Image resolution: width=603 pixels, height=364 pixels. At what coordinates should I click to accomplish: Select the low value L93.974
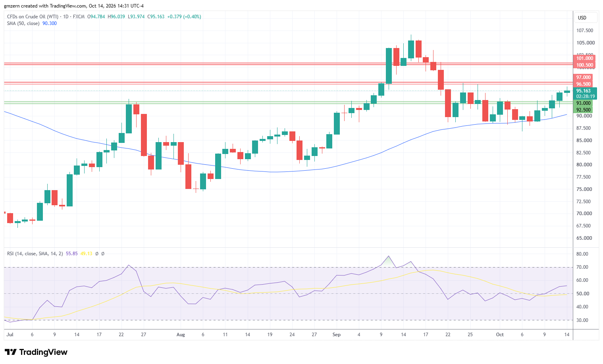tap(136, 17)
